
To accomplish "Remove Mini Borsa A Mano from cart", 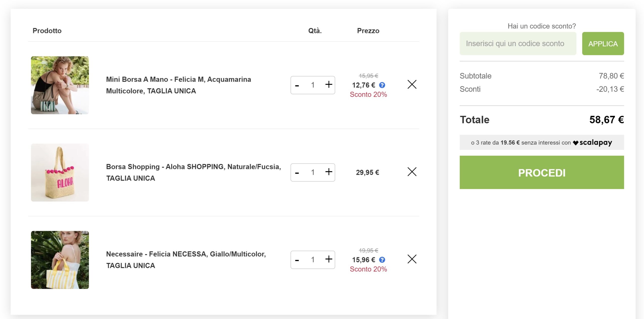I will point(412,85).
